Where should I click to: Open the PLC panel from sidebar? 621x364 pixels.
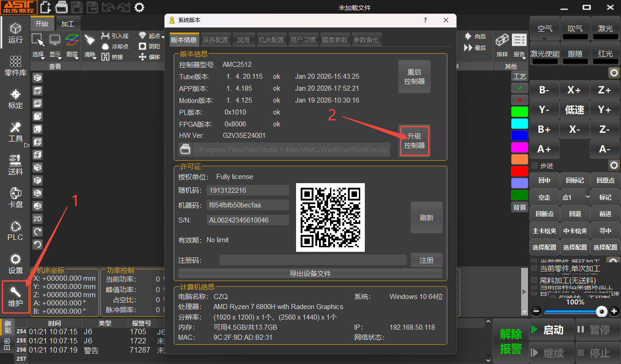(16, 230)
